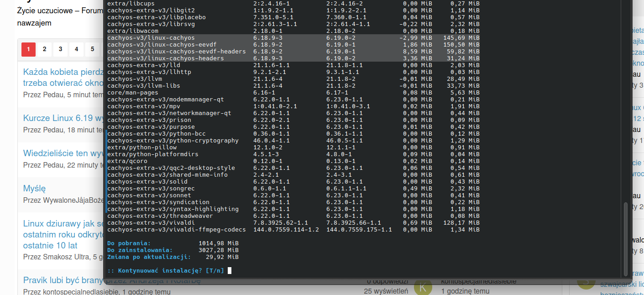Click the 'cachyos-extra-v3/songrec' package row
This screenshot has width=644, height=295.
[x=293, y=189]
